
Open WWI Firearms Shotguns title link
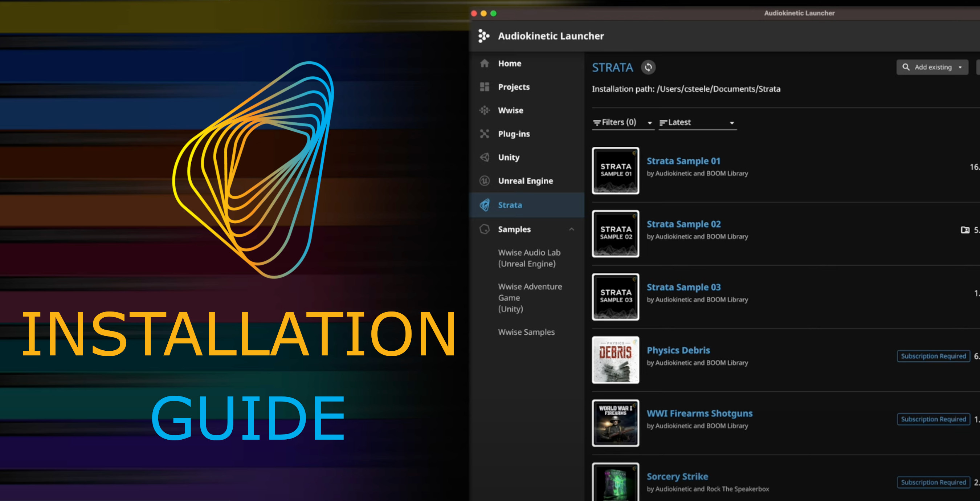tap(700, 413)
